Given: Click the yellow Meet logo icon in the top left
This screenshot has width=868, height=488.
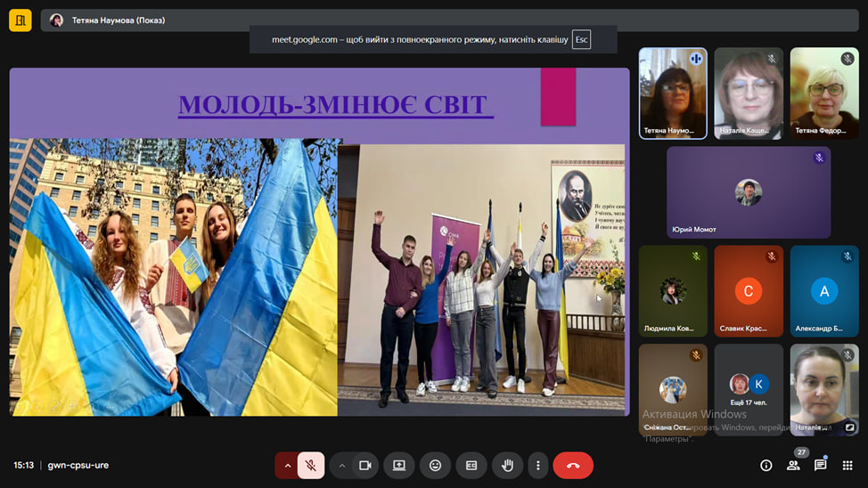Looking at the screenshot, I should (x=20, y=20).
